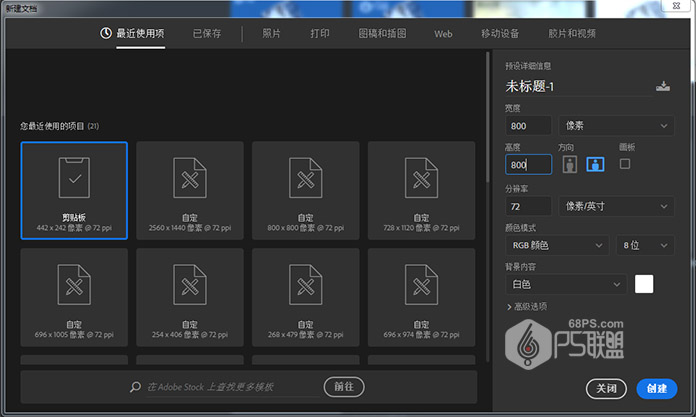The width and height of the screenshot is (696, 417).
Task: Click the document name field 未标题-1
Action: (578, 86)
